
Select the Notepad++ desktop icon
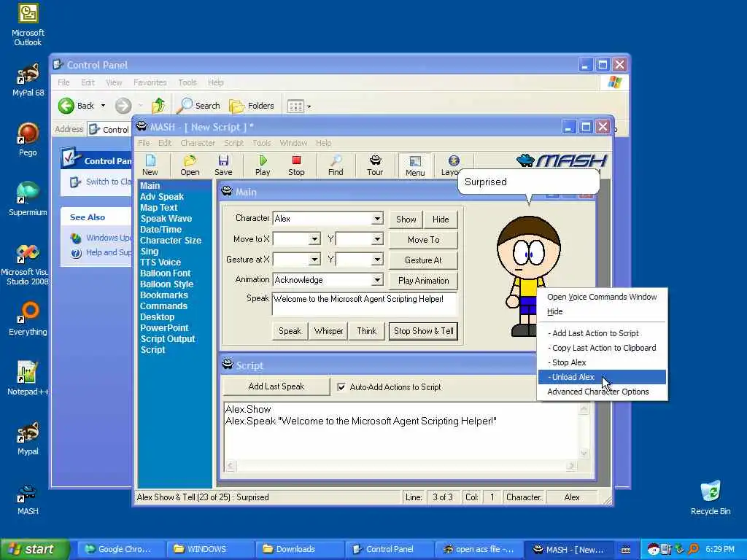(28, 378)
